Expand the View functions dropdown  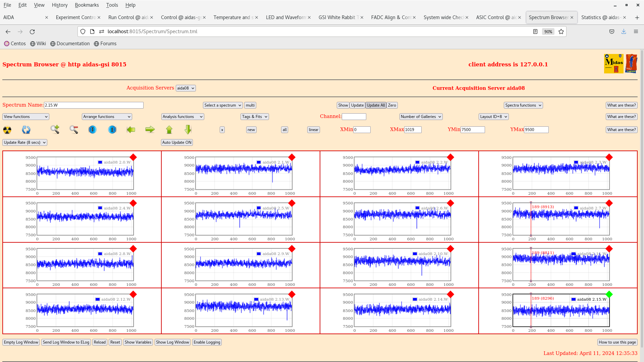(x=26, y=117)
